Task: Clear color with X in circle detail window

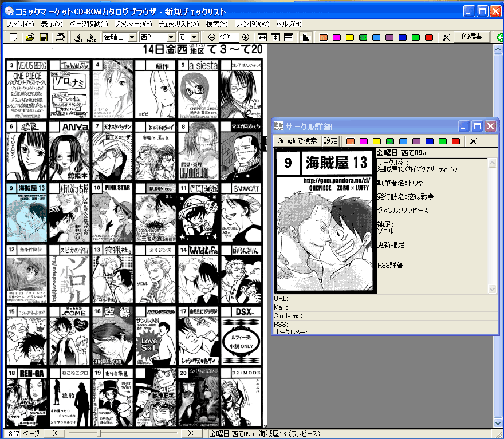Action: [473, 141]
